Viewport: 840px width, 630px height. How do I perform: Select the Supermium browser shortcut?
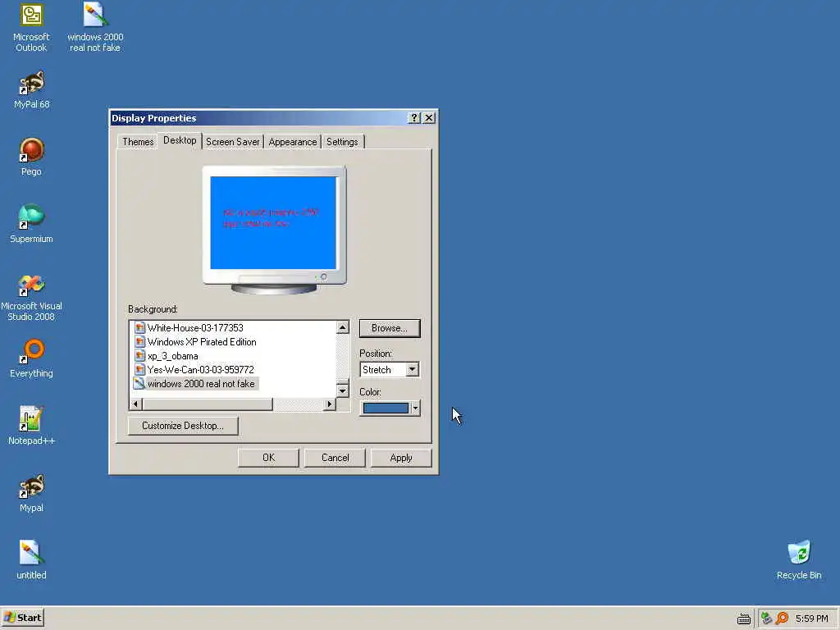[x=32, y=225]
